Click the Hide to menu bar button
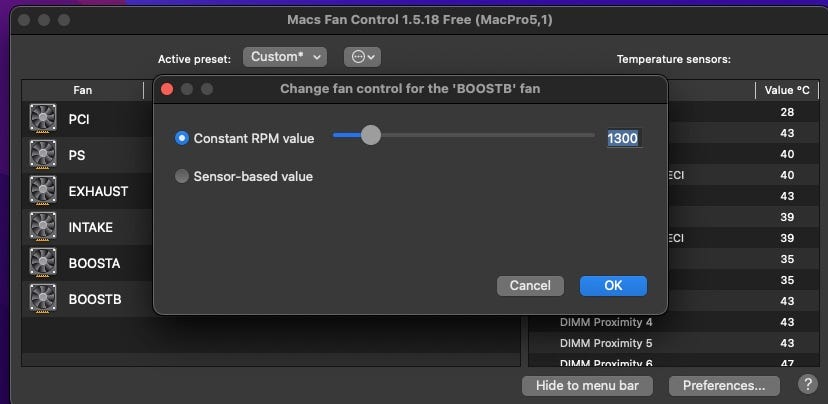Viewport: 828px width, 404px height. coord(587,385)
